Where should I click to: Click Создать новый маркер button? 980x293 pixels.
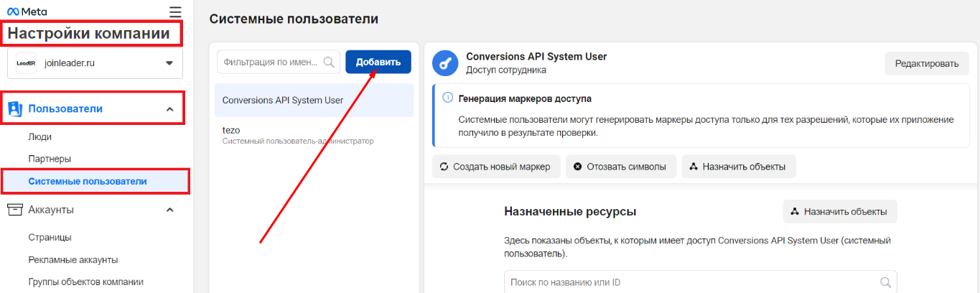tap(495, 167)
